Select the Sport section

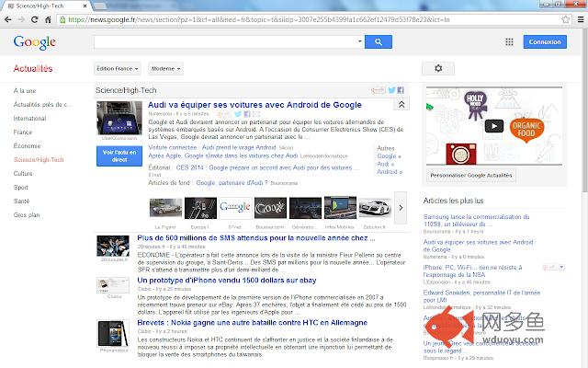20,188
